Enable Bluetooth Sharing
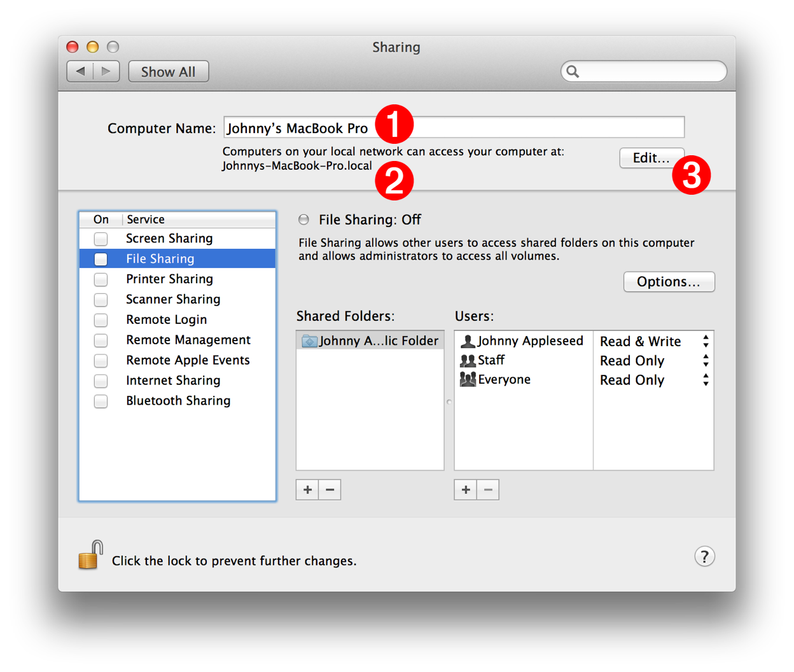Viewport: 794px width, 672px height. point(101,402)
